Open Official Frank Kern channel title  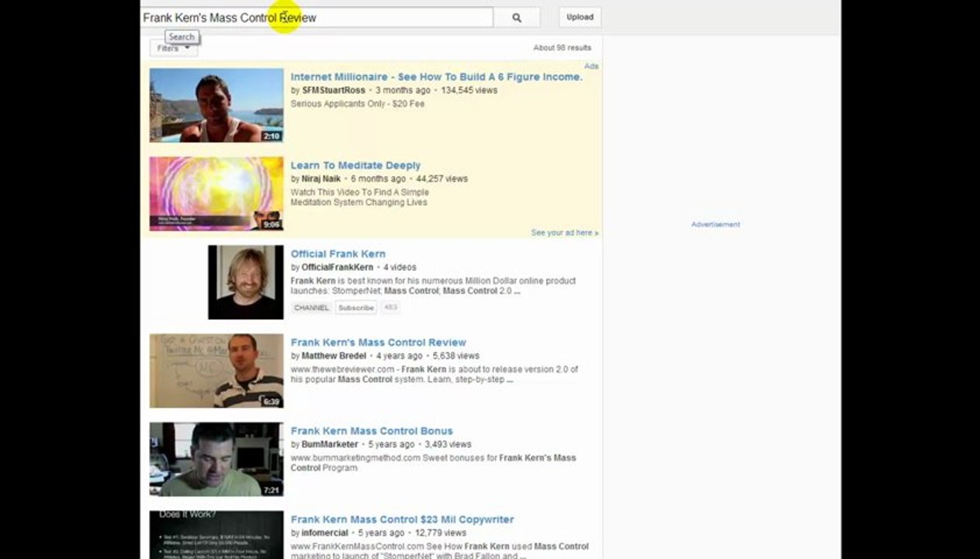pyautogui.click(x=338, y=254)
